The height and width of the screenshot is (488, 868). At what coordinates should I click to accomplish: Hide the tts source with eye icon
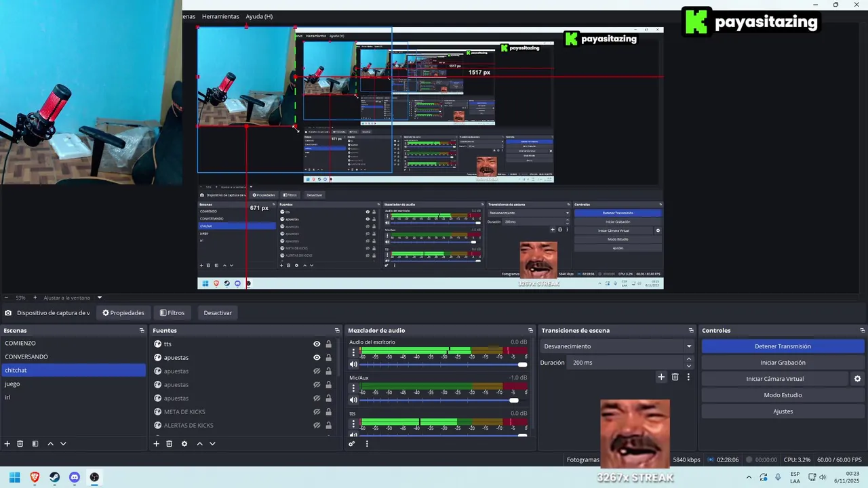tap(317, 344)
